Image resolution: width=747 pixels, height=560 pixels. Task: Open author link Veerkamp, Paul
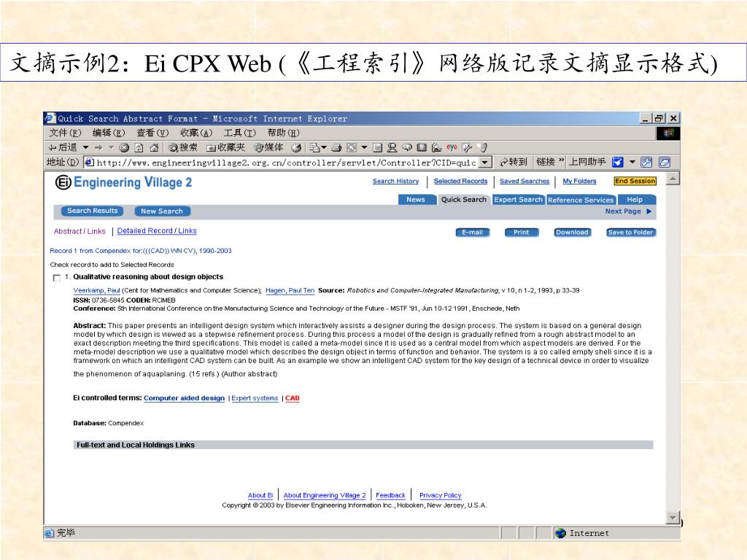(97, 290)
